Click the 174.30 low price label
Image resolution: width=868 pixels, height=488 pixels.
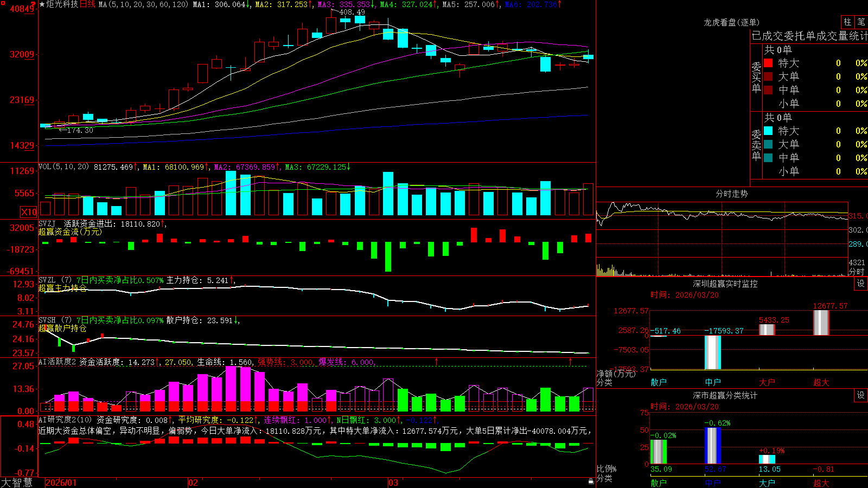(80, 130)
